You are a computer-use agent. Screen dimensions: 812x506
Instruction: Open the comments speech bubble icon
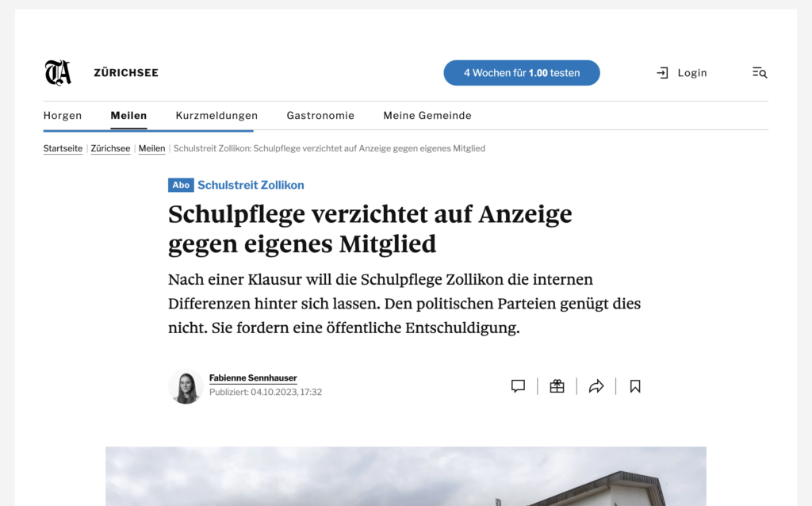(518, 386)
